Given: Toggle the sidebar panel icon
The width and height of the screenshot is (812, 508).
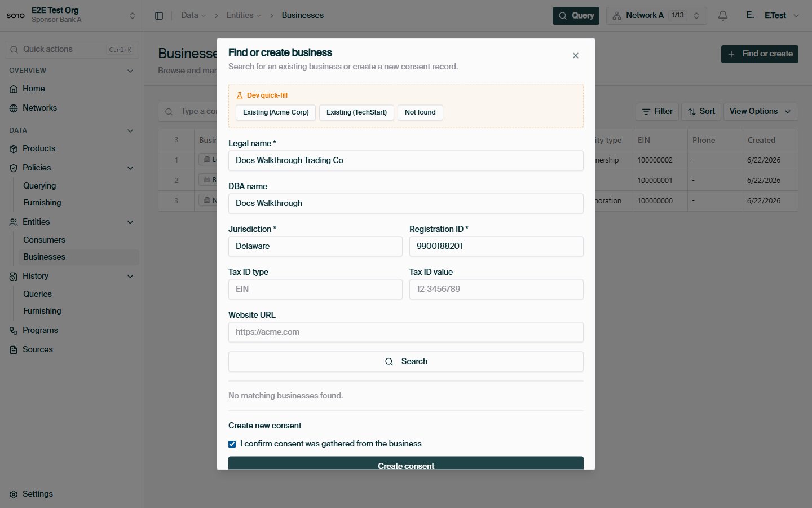Looking at the screenshot, I should [x=159, y=16].
